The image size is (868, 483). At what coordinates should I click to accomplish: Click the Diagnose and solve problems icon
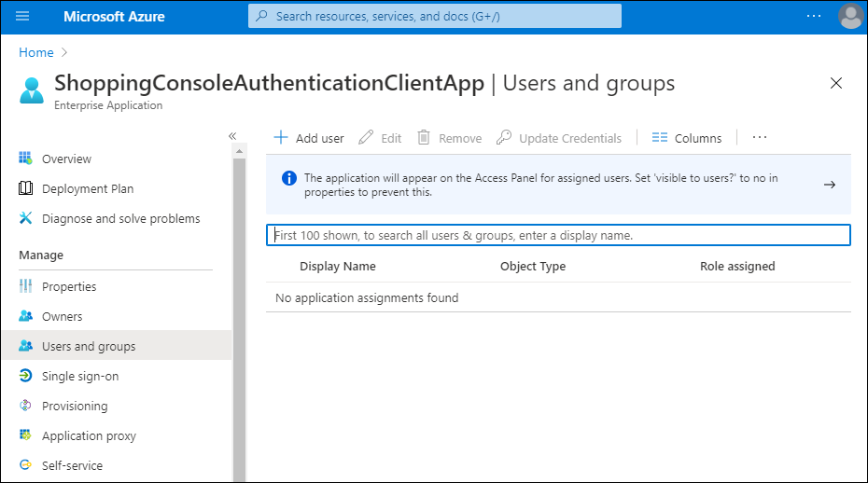click(26, 218)
